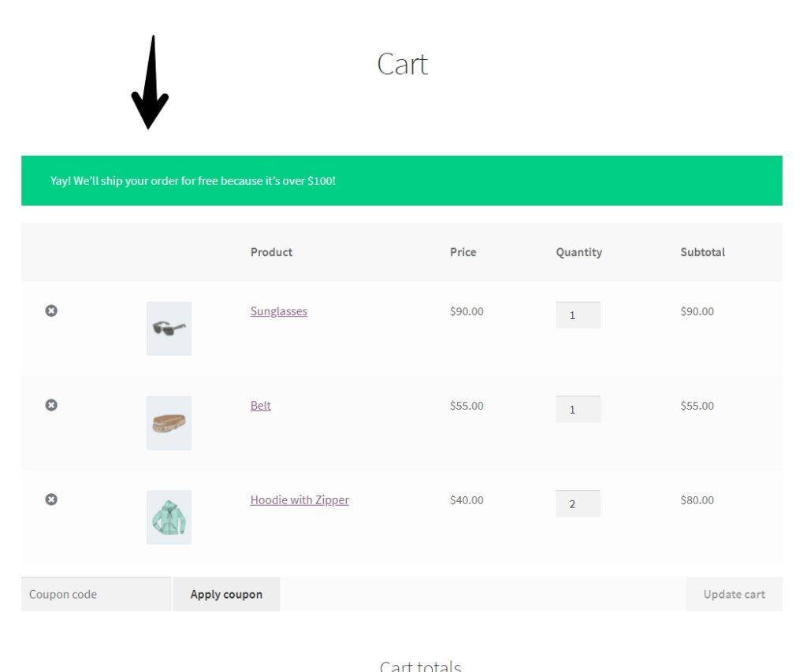Click the Apply coupon button
Viewport: 807px width, 672px height.
point(226,594)
